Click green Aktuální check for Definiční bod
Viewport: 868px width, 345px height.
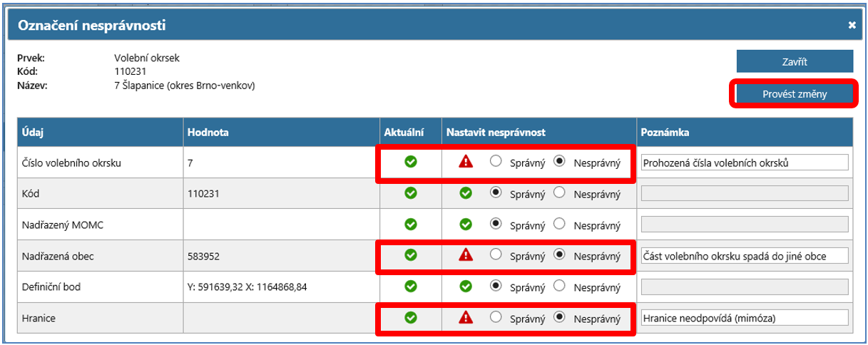click(x=410, y=287)
